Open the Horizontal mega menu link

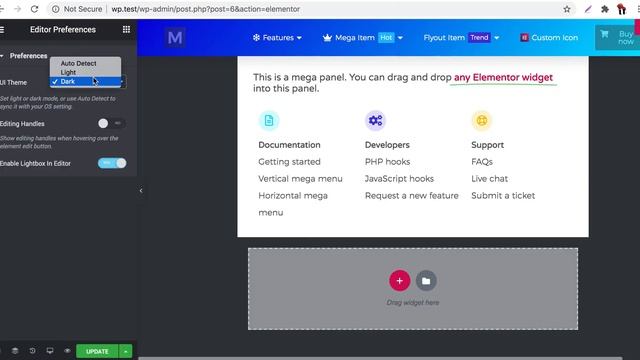pos(293,204)
